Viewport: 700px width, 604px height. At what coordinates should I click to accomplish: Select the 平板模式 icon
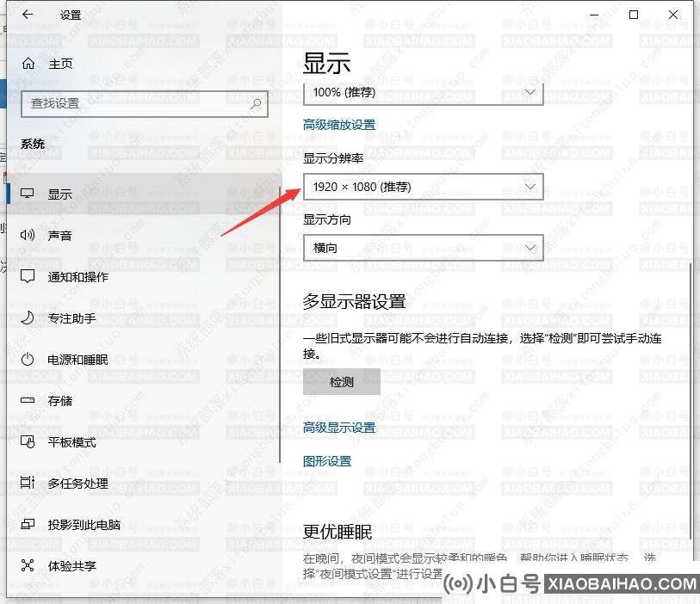[28, 442]
